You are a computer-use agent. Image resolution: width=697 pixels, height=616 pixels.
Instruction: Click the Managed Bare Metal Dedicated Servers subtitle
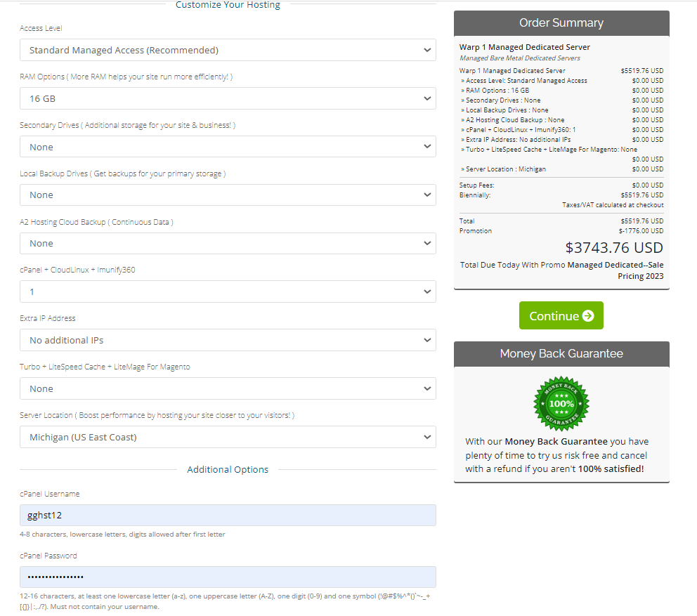tap(520, 58)
